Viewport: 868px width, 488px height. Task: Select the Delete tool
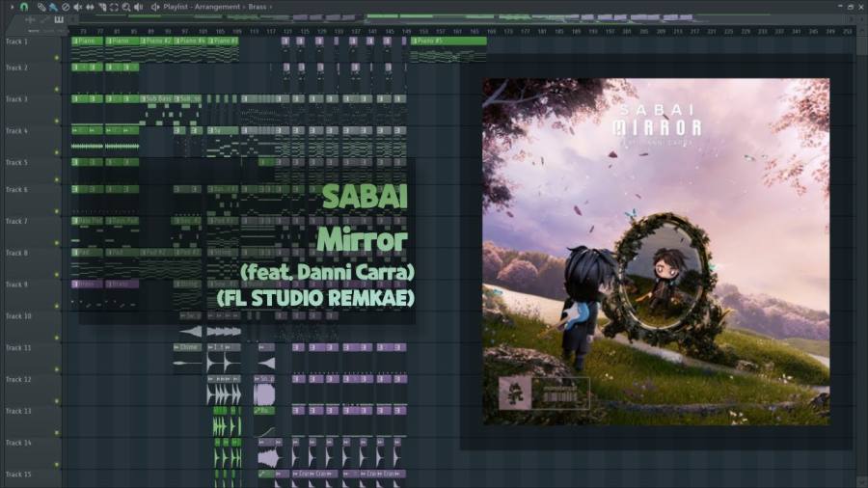click(x=66, y=7)
